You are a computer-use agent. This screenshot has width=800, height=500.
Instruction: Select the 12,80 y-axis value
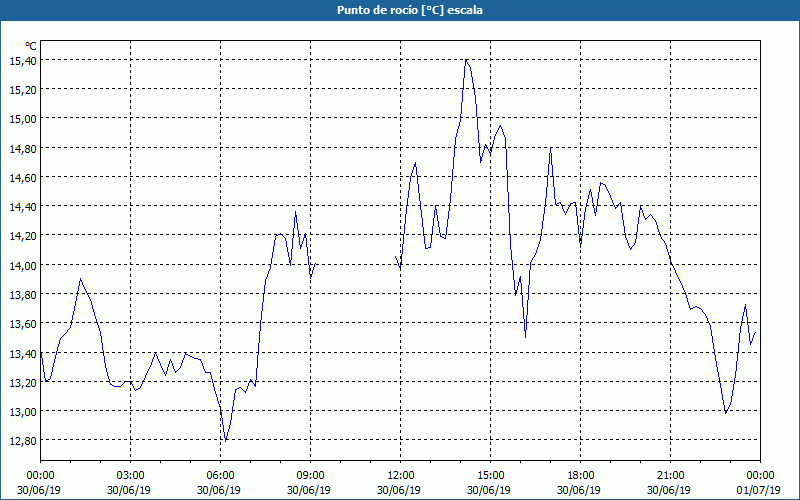[22, 441]
